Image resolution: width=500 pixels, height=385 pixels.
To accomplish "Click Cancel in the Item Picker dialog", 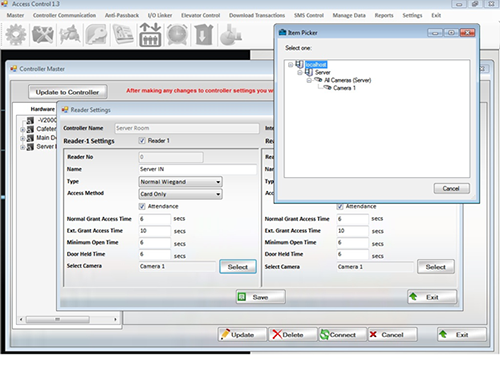I will 452,189.
